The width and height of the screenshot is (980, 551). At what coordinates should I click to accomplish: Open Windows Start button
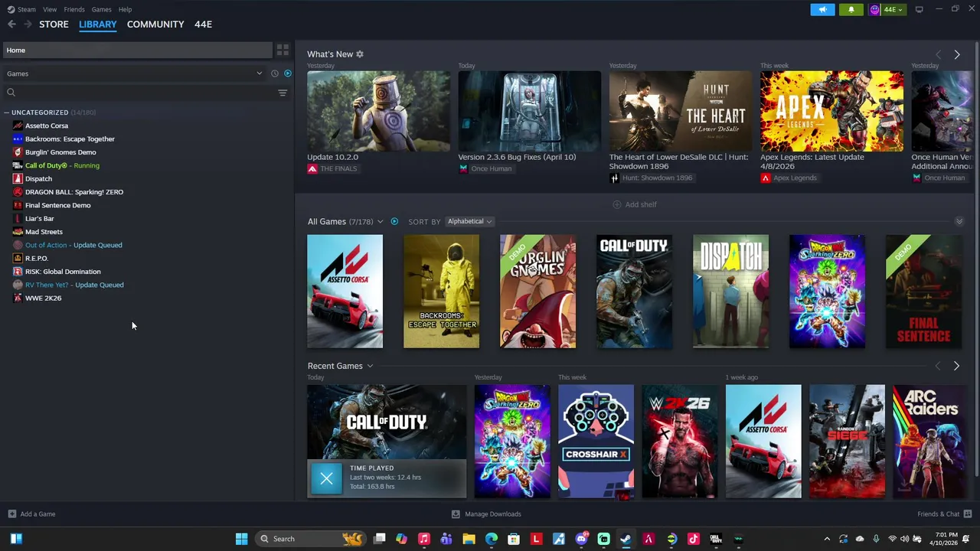coord(241,539)
